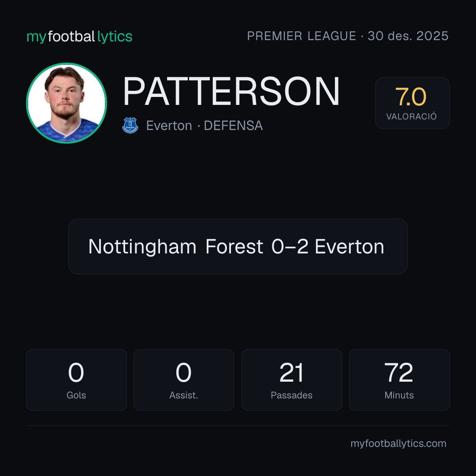Select the Gols stat card
Image resolution: width=476 pixels, height=476 pixels.
76,380
